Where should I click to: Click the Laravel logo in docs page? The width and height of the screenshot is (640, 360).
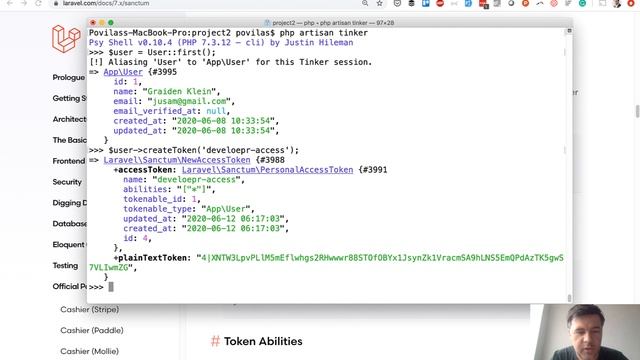[x=66, y=39]
